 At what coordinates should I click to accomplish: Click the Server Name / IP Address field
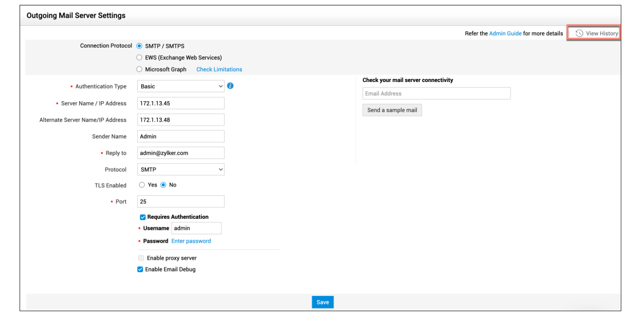[x=180, y=103]
